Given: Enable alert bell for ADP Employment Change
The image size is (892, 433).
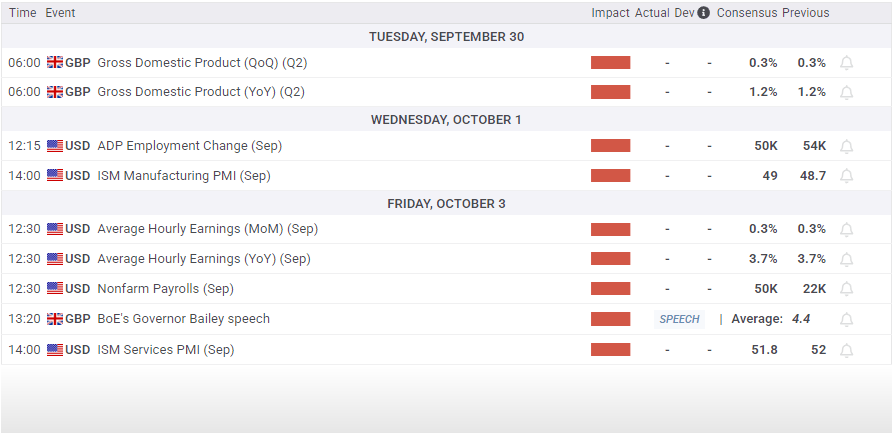Looking at the screenshot, I should click(x=846, y=146).
